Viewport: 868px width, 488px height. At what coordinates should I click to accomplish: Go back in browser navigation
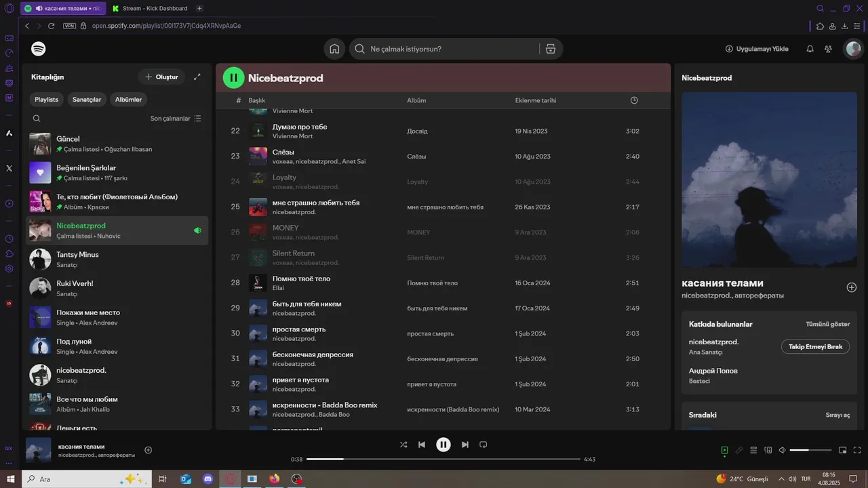(x=27, y=26)
